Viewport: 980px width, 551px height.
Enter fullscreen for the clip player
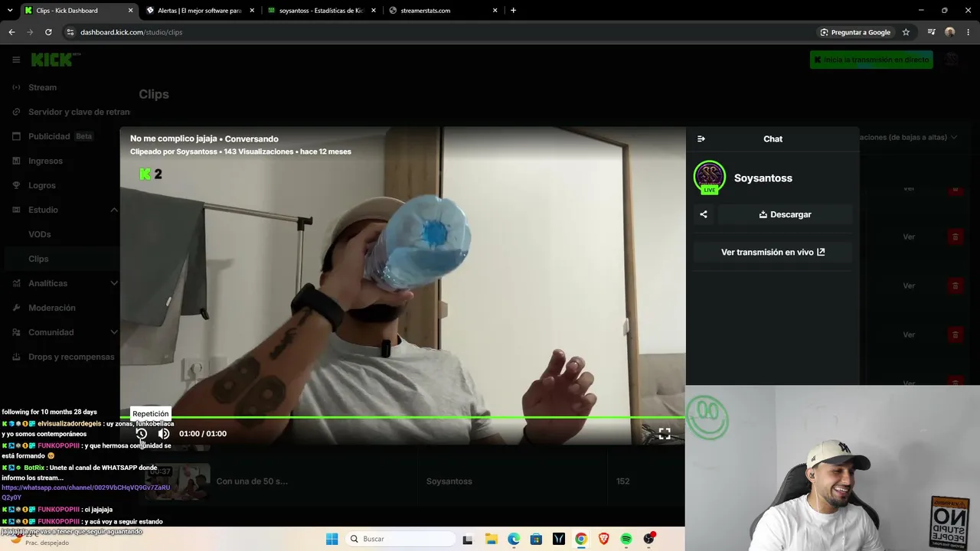coord(665,433)
